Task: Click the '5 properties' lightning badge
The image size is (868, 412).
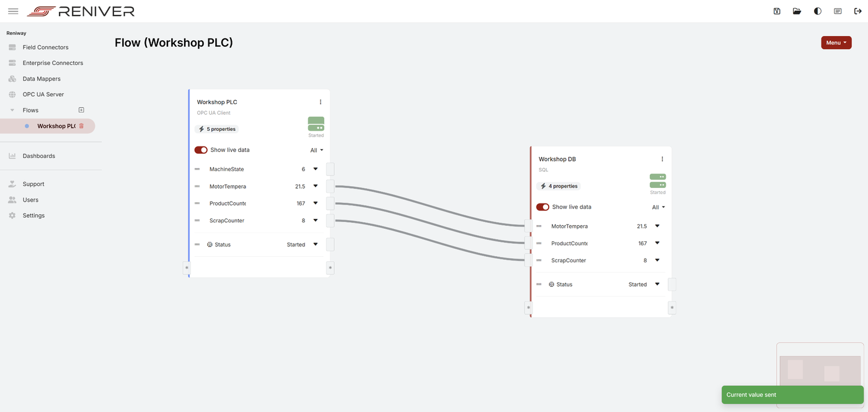Action: (x=216, y=128)
